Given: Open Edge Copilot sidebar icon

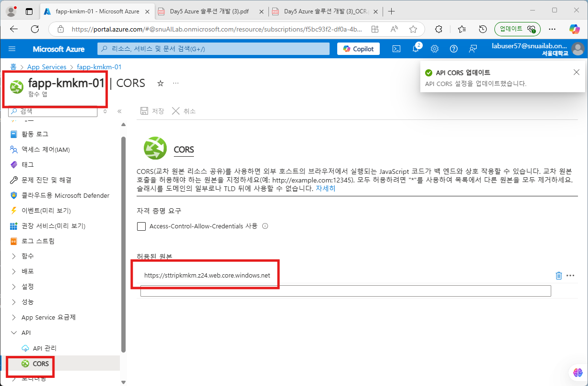Looking at the screenshot, I should click(x=574, y=29).
